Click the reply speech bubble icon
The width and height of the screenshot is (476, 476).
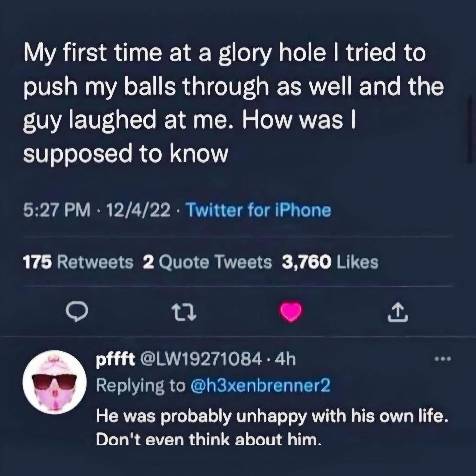coord(76,311)
